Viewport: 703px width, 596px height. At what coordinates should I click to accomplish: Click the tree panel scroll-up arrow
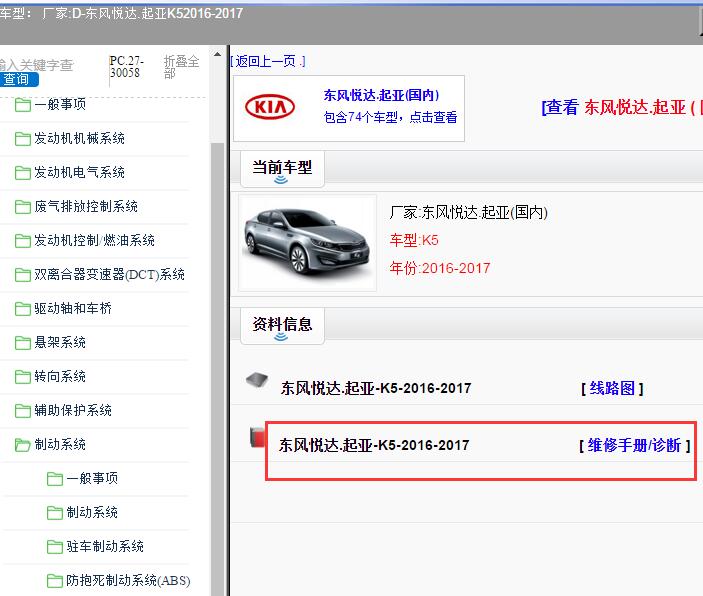point(217,54)
